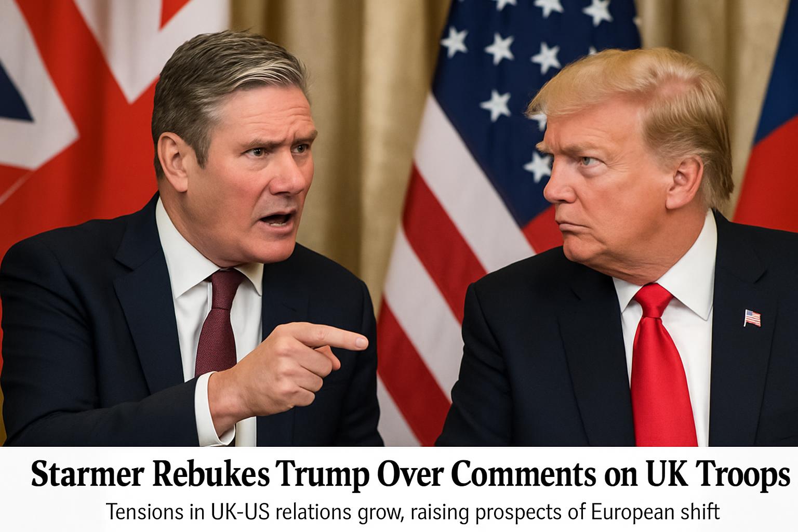Click the American flag lapel pin
Viewport: 798px width, 532px height.
[752, 317]
